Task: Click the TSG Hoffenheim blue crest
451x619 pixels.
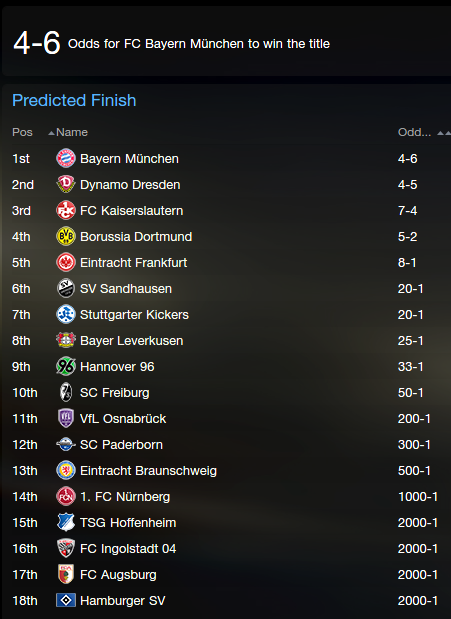Action: pos(66,522)
